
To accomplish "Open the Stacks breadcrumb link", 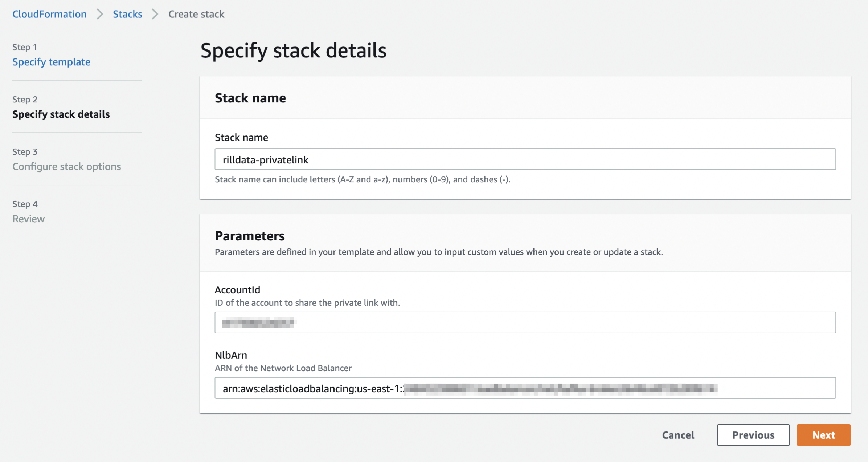I will (x=127, y=14).
